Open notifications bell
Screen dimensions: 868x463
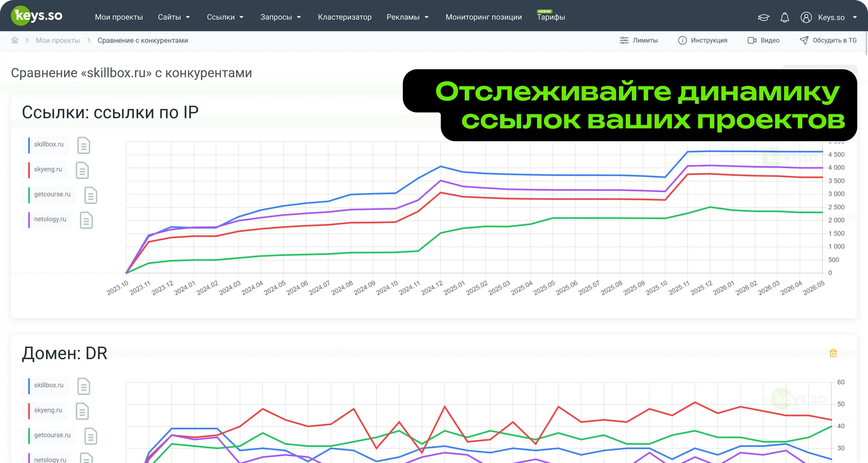click(x=784, y=17)
